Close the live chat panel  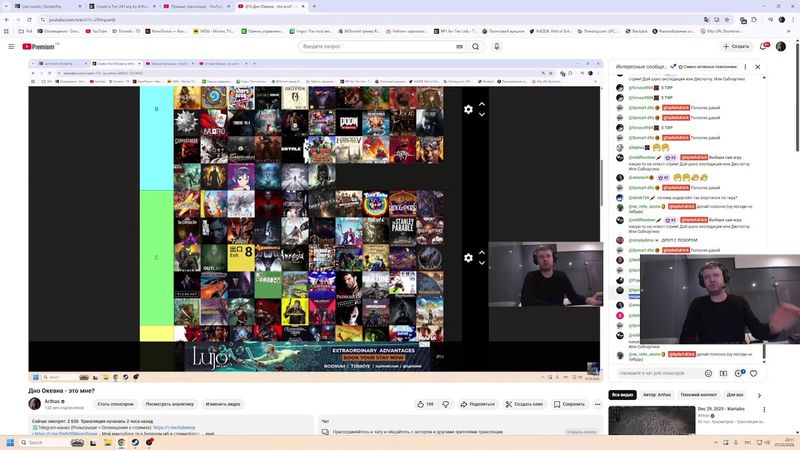(758, 66)
